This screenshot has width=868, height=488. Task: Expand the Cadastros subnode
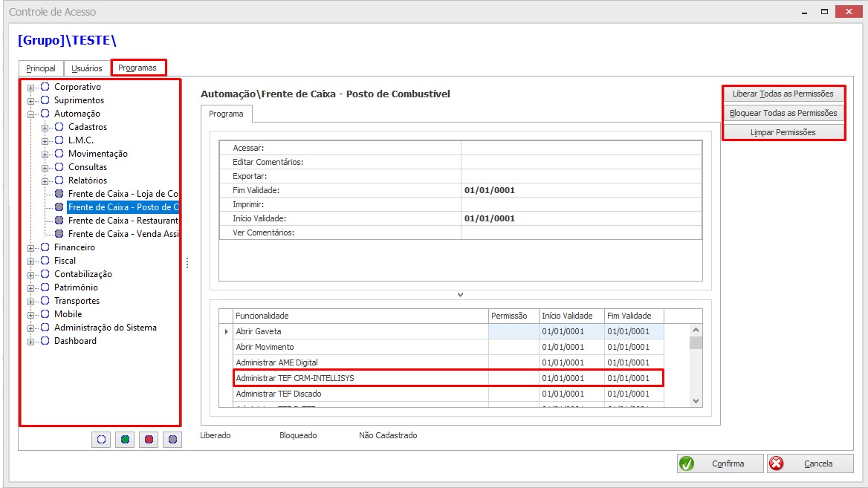point(45,127)
